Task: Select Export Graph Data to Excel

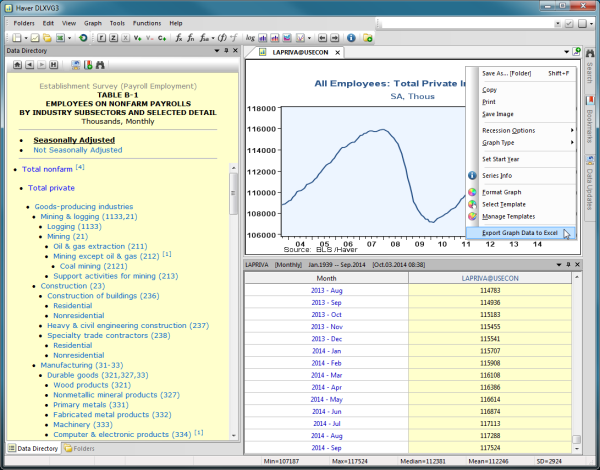Action: point(521,233)
